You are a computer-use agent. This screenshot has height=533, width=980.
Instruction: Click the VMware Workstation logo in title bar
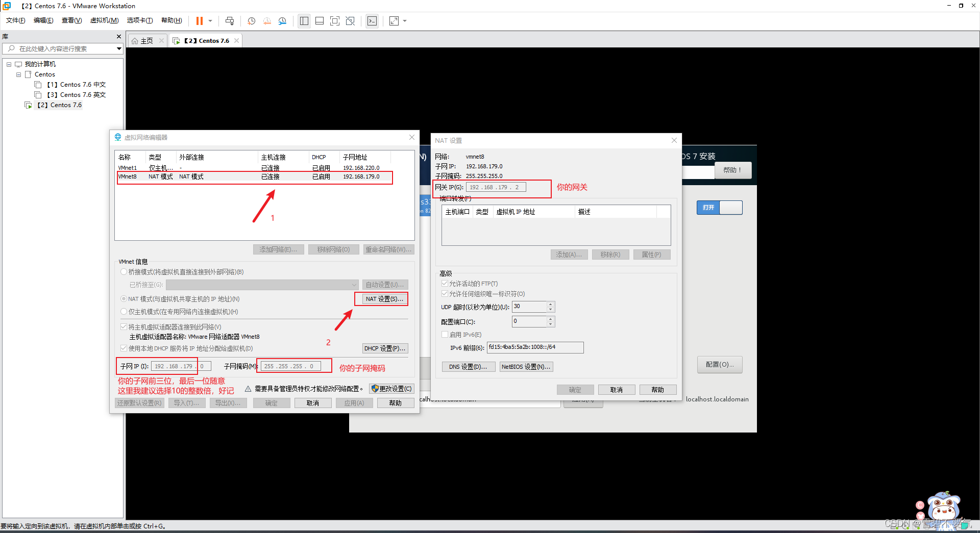[x=7, y=6]
